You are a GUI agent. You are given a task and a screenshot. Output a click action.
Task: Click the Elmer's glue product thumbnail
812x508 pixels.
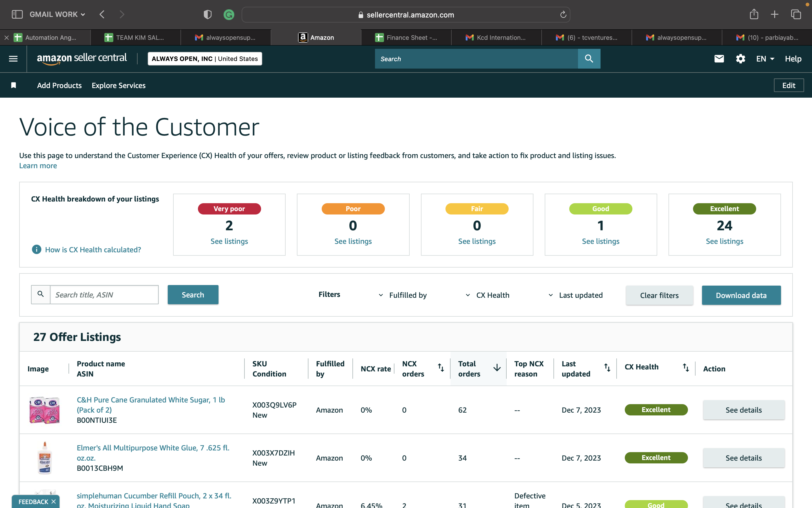tap(45, 457)
